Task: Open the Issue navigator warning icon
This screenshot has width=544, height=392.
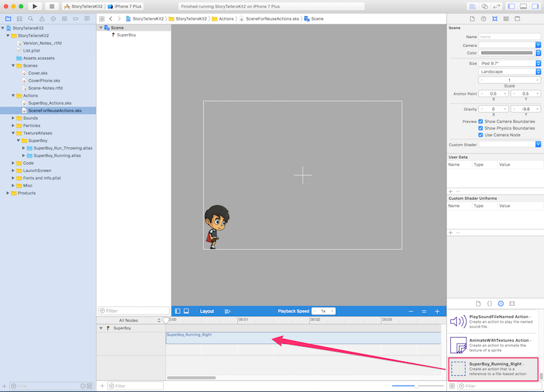Action: 42,19
